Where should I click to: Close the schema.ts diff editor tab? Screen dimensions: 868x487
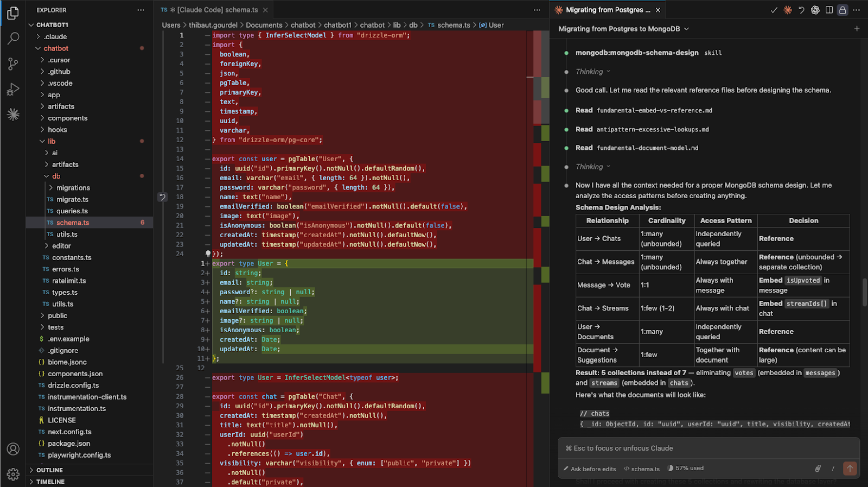tap(265, 10)
